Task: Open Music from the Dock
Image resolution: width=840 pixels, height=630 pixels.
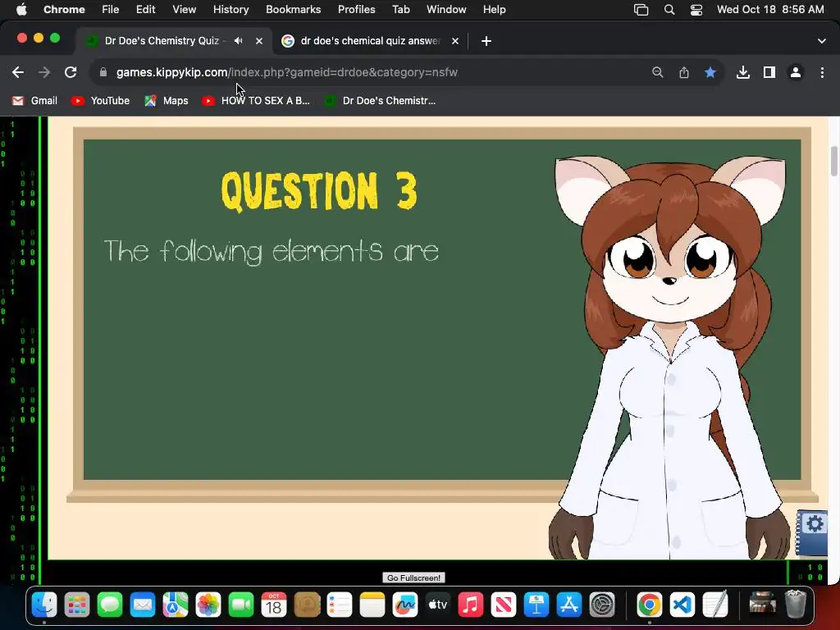Action: [x=471, y=605]
